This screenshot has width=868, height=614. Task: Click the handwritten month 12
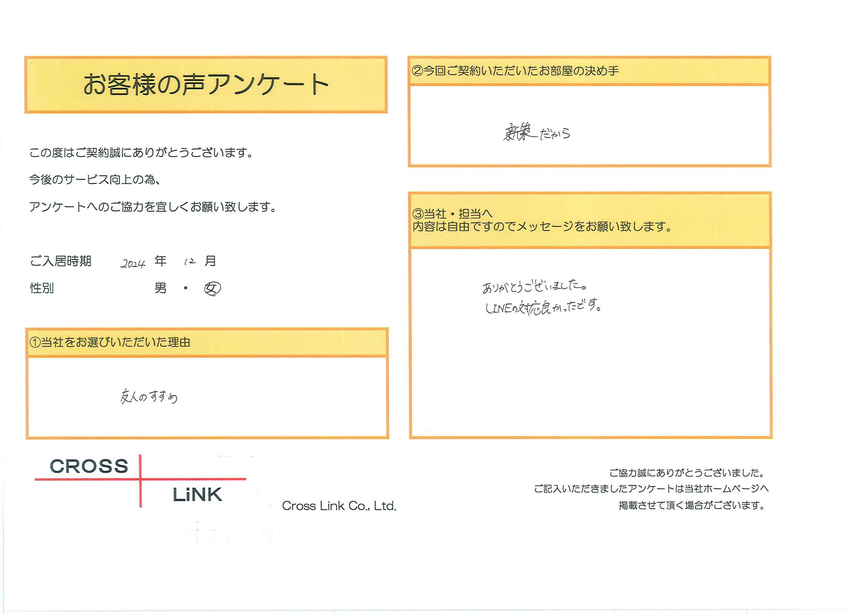(x=190, y=261)
